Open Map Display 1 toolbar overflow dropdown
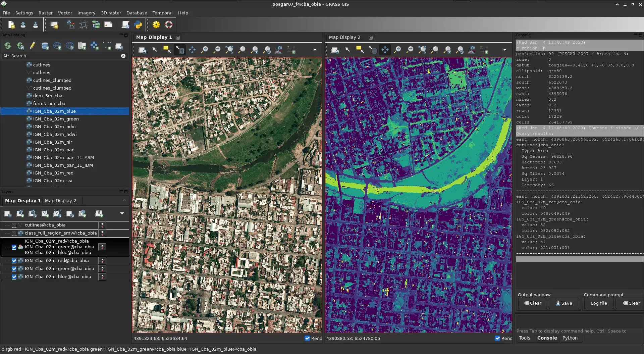644x354 pixels. coord(315,49)
